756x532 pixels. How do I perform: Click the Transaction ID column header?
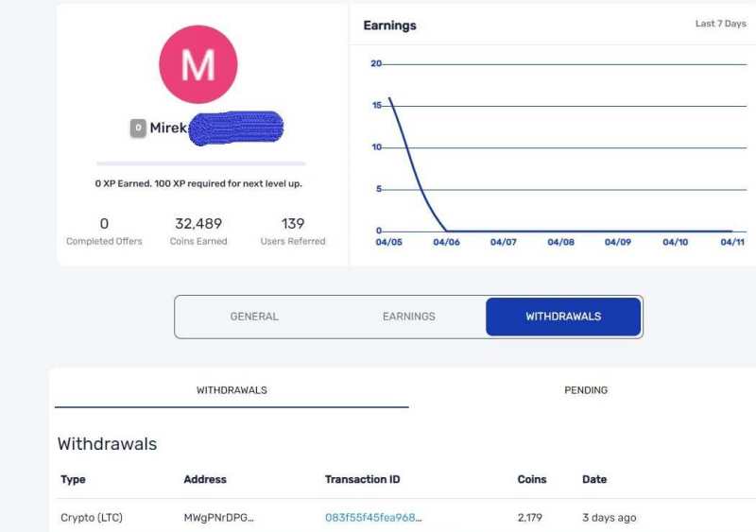pos(363,479)
